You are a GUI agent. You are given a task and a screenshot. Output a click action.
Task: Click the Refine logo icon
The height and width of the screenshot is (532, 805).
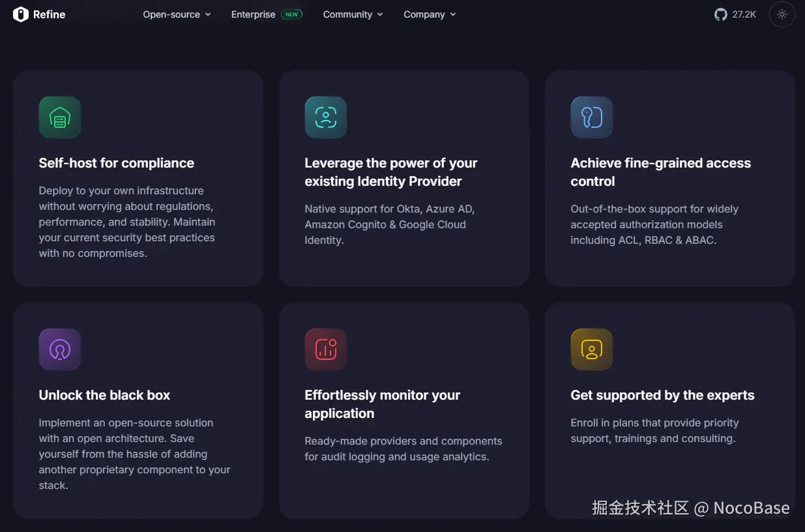(21, 14)
